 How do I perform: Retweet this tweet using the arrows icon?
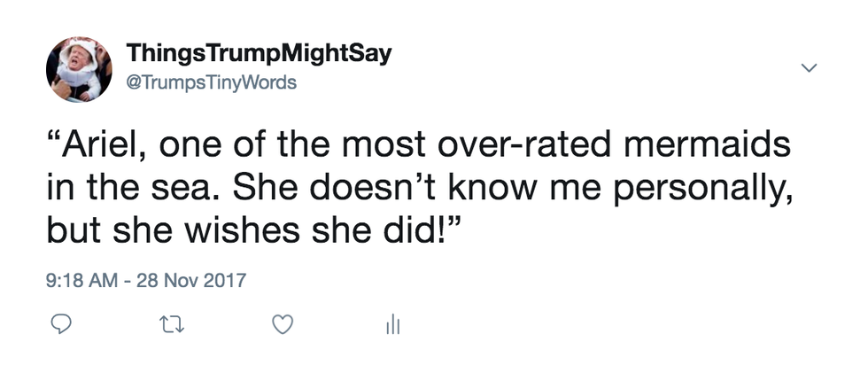point(169,326)
